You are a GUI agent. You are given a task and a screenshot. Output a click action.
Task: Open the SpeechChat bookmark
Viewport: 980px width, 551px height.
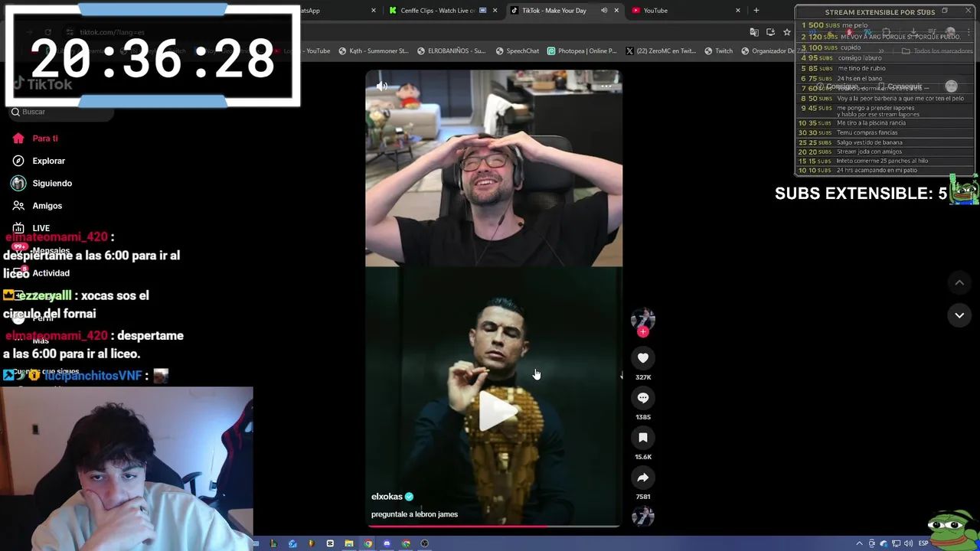click(x=518, y=51)
